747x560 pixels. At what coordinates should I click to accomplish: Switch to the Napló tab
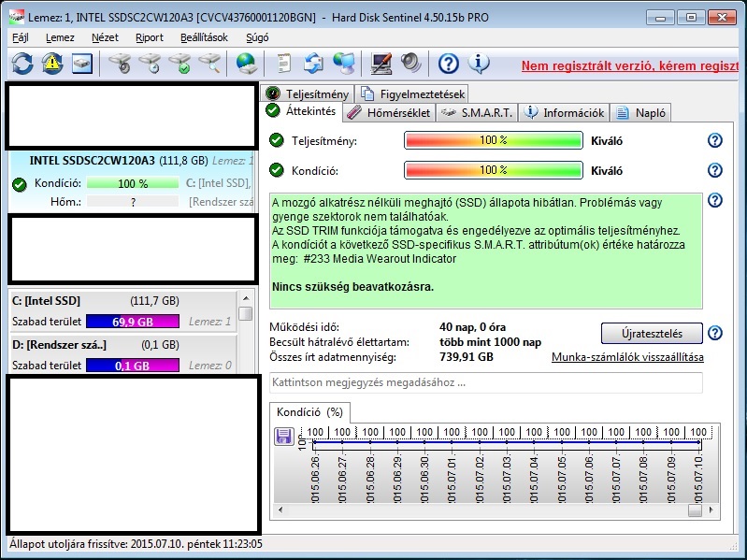click(x=640, y=113)
